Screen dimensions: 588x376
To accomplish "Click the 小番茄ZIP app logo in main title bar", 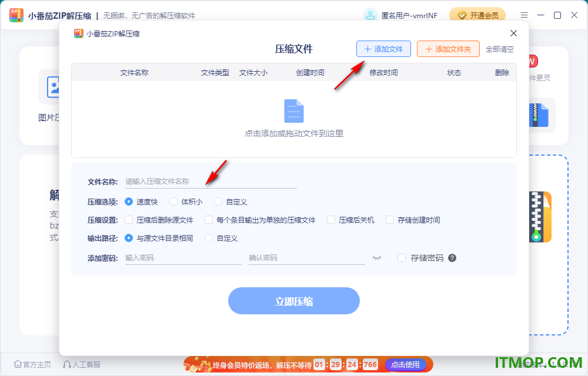I will point(16,15).
